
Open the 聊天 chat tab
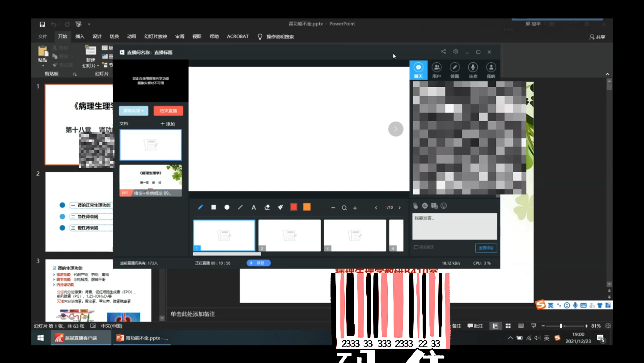click(419, 70)
